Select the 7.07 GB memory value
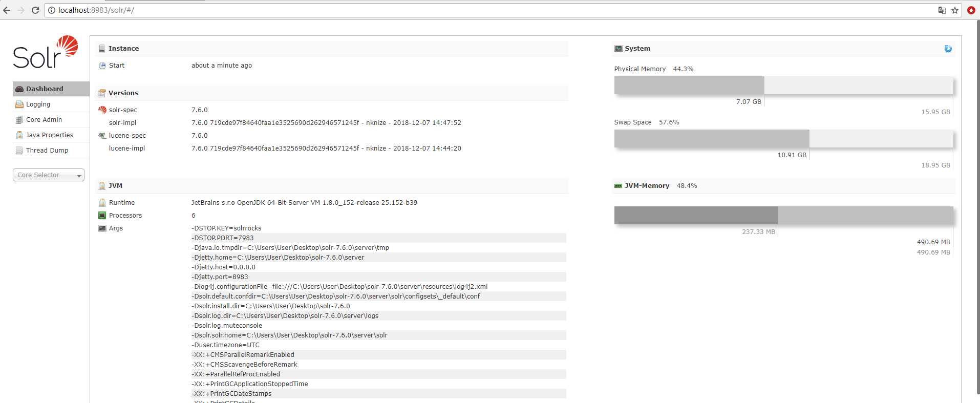This screenshot has height=403, width=980. tap(749, 102)
